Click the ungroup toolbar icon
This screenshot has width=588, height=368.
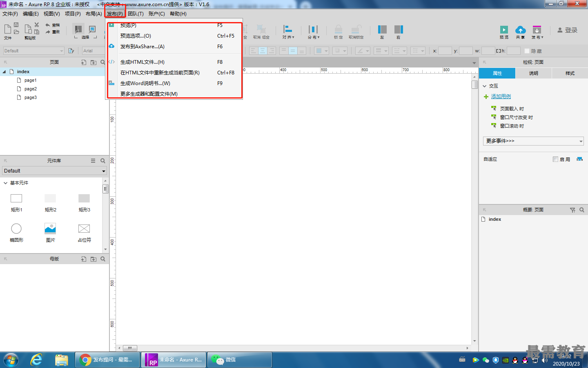[261, 29]
